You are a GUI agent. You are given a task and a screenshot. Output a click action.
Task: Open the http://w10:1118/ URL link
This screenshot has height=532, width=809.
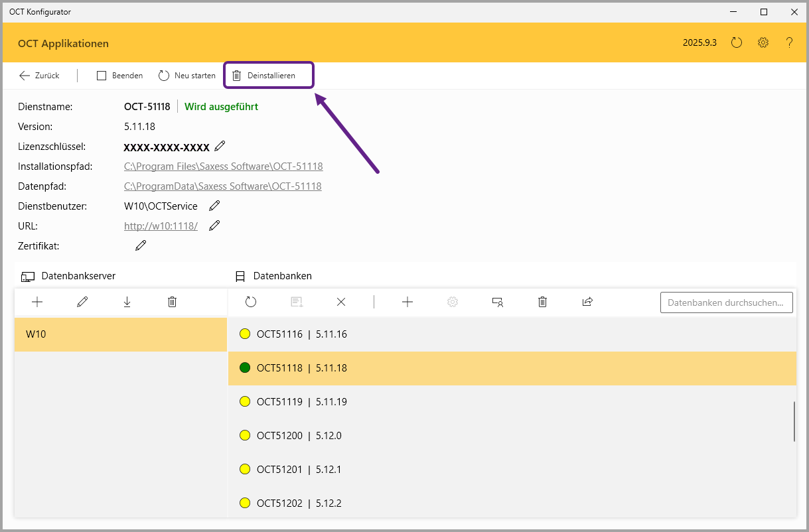161,226
